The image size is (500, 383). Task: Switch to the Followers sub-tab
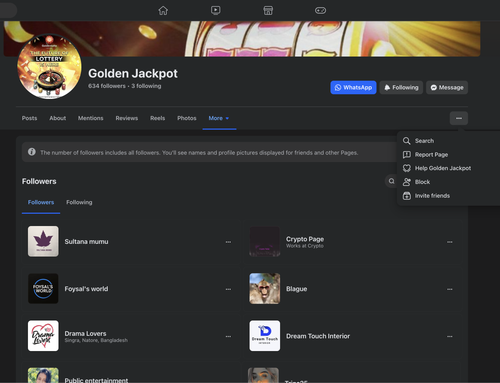[x=41, y=202]
